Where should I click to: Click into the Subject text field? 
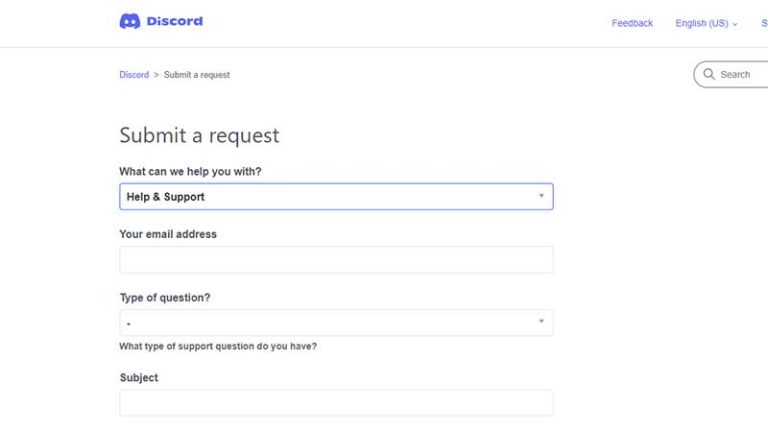coord(336,403)
